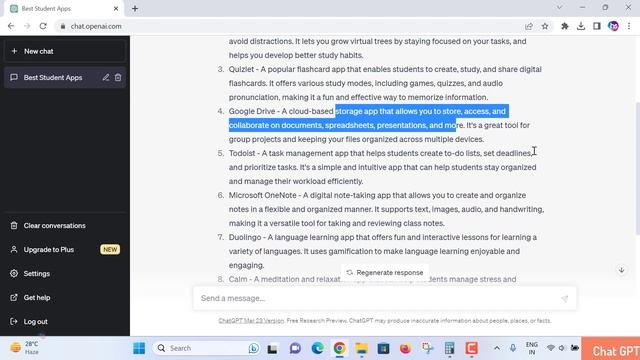Open the Wi-Fi network tray icon
Viewport: 640px width, 360px height.
pos(551,348)
